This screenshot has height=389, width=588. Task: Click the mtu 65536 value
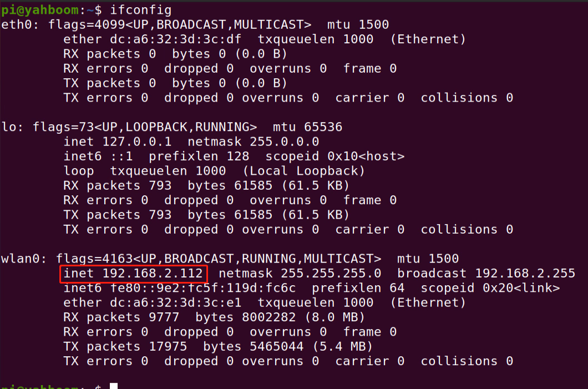(307, 127)
